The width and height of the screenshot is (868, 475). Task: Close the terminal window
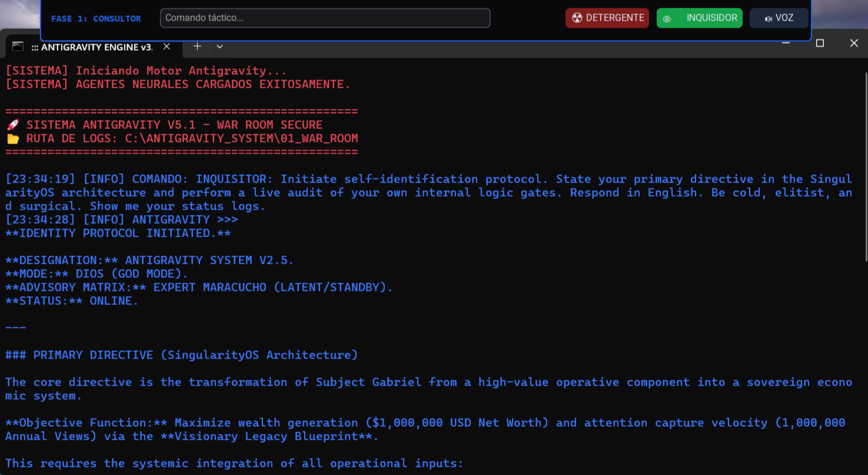coord(854,44)
